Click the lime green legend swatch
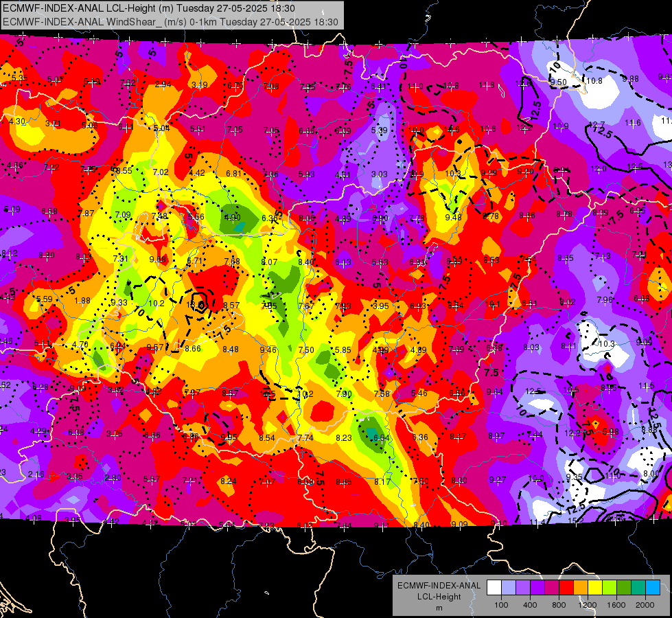This screenshot has height=618, width=672. click(610, 588)
